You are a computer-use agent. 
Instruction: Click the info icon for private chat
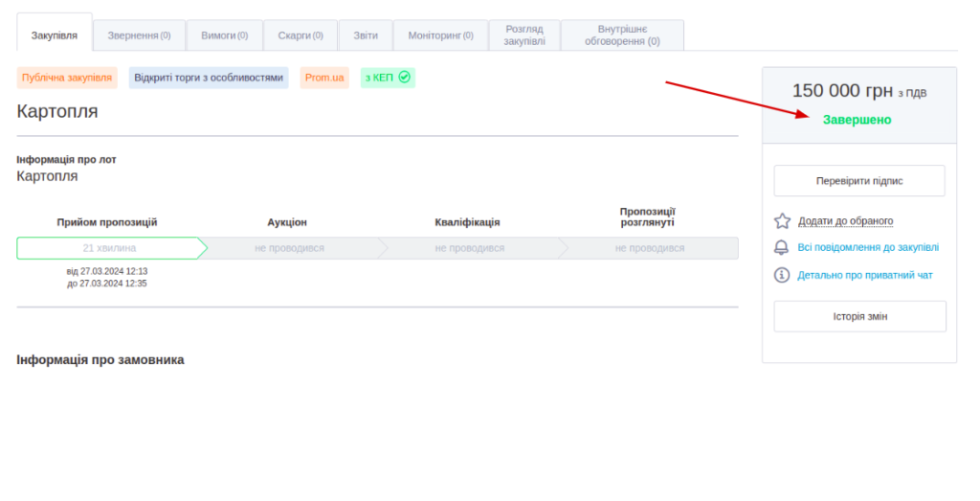click(x=782, y=275)
